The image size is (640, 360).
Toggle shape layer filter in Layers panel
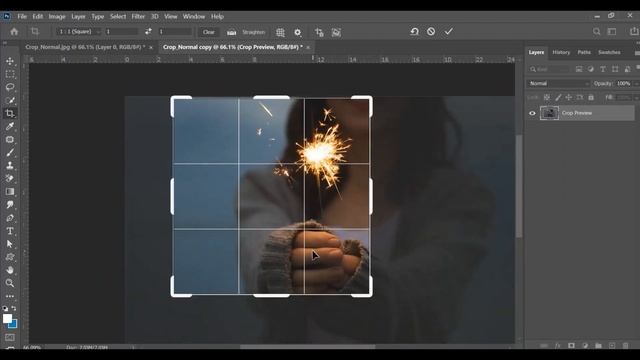(x=615, y=69)
